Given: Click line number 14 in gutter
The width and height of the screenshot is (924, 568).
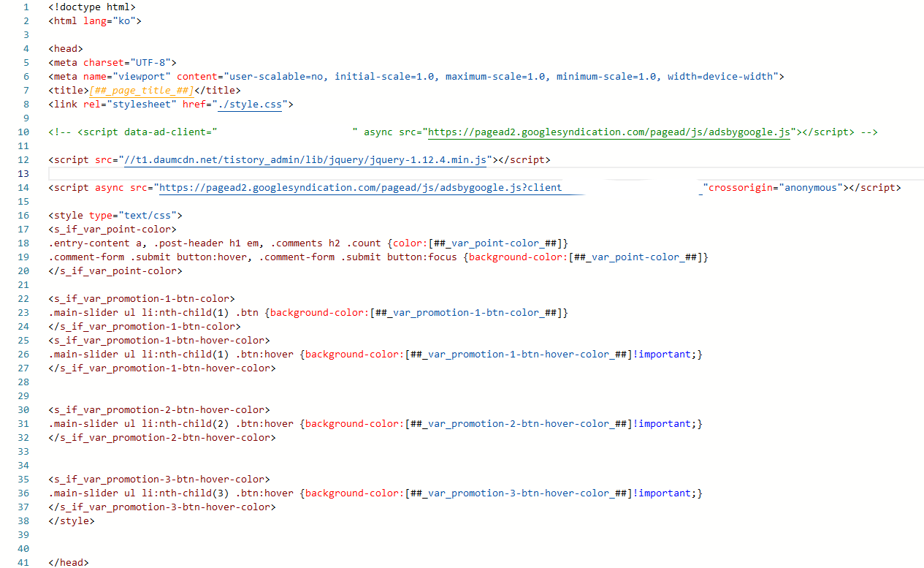Looking at the screenshot, I should (x=24, y=187).
